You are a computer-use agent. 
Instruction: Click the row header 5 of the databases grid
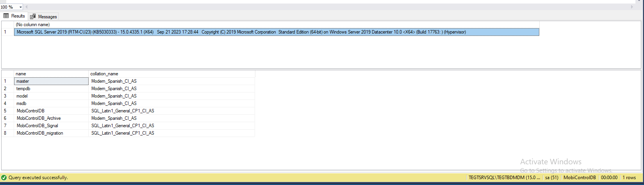(7, 111)
